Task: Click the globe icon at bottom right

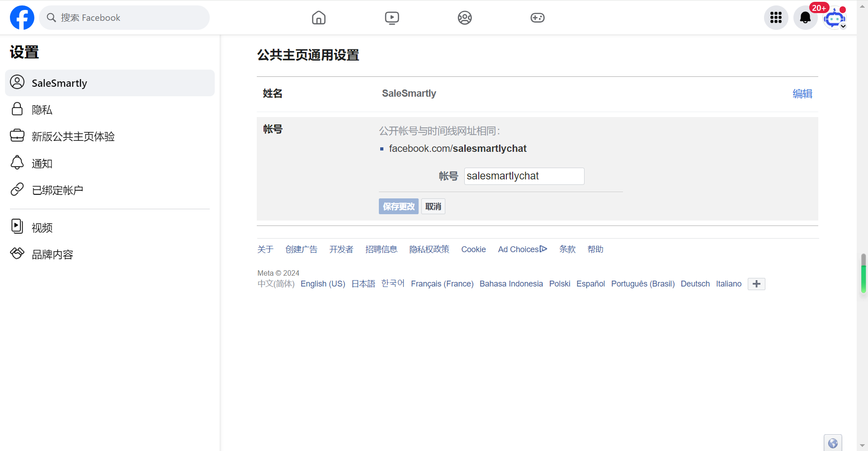Action: pos(834,443)
